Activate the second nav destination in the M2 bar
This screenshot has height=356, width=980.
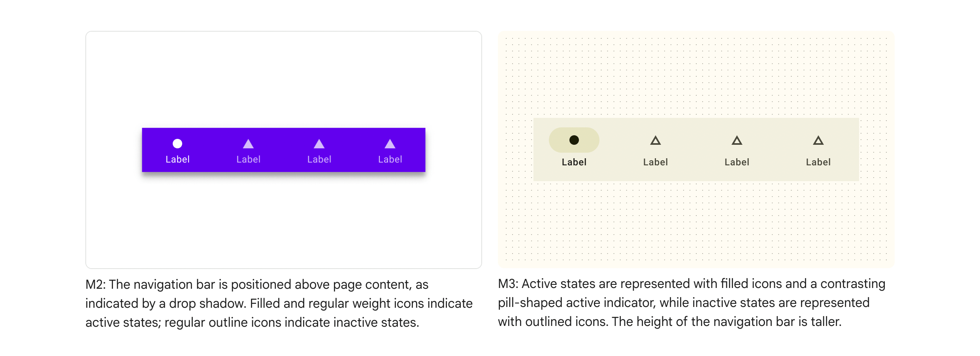point(248,150)
